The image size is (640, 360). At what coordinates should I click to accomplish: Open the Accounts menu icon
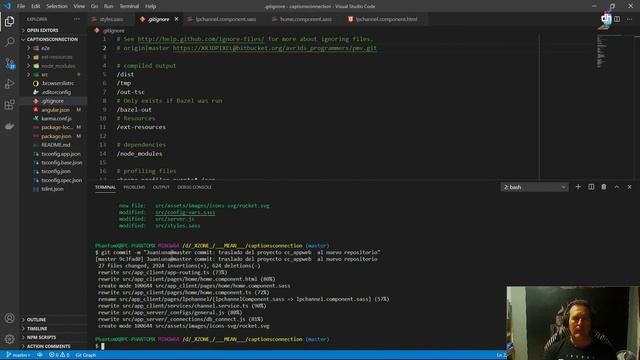9,318
